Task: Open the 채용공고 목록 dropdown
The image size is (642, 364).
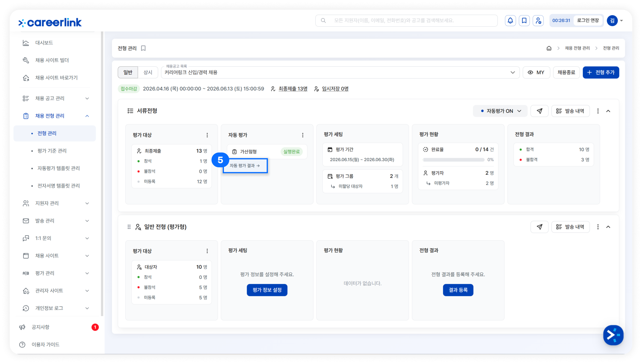Action: pos(340,73)
